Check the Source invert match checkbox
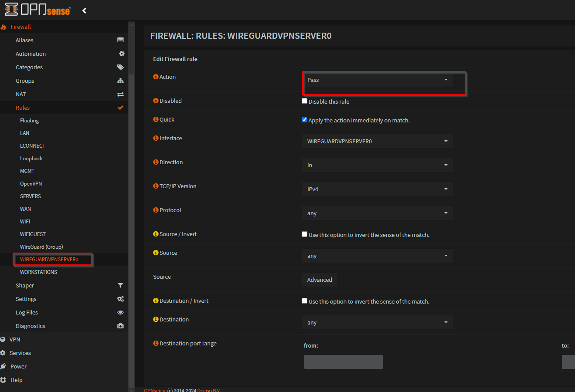575x392 pixels. [x=305, y=234]
